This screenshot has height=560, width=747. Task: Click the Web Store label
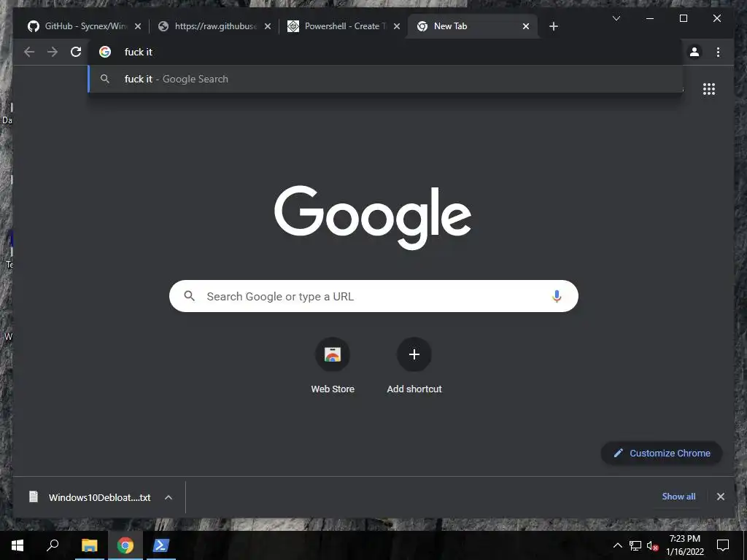coord(333,389)
